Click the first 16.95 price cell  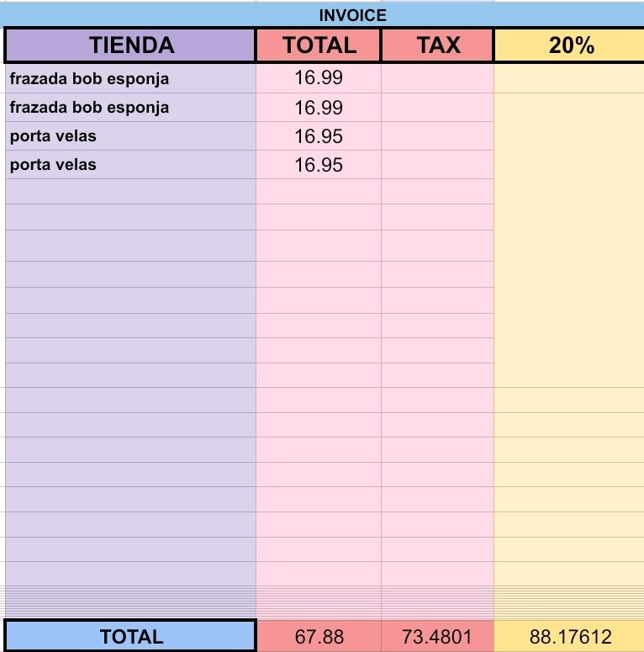(319, 136)
